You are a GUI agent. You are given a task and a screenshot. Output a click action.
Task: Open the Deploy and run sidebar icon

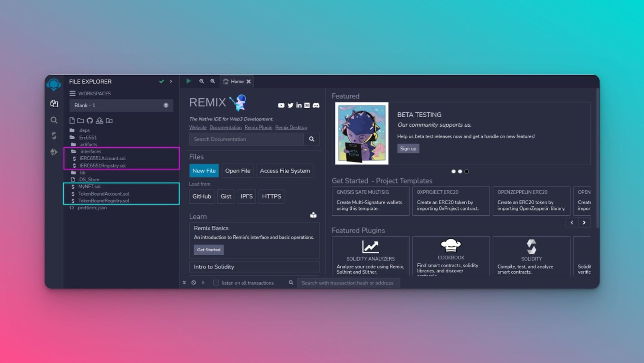click(x=54, y=152)
